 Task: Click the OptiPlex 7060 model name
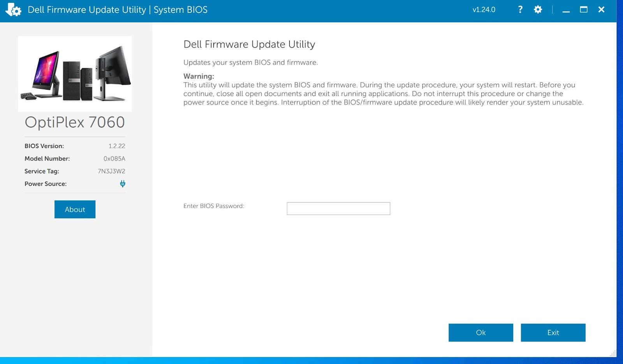[x=75, y=122]
